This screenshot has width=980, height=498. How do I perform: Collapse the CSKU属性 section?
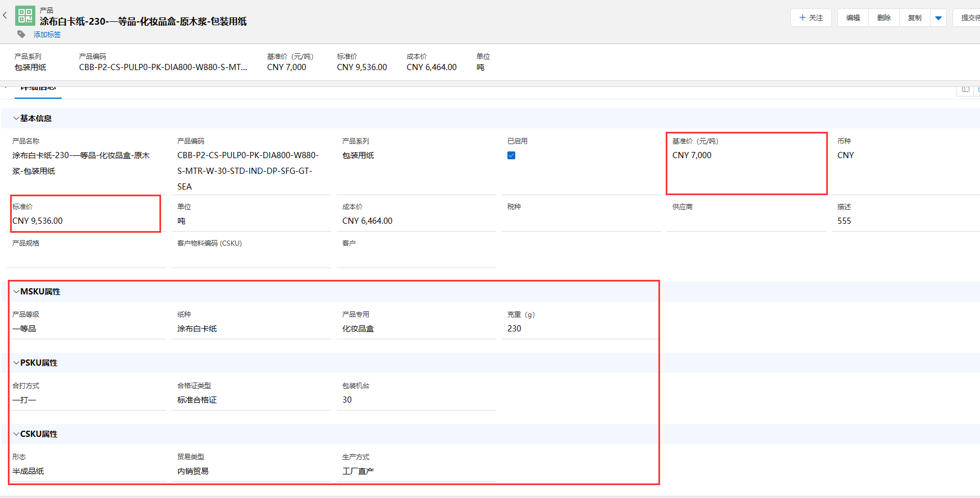tap(16, 434)
